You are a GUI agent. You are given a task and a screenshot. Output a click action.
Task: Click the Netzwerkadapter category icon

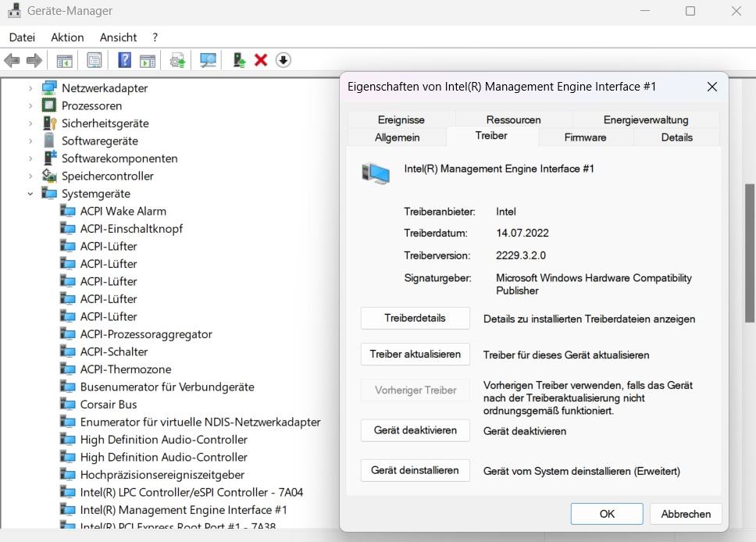[49, 87]
